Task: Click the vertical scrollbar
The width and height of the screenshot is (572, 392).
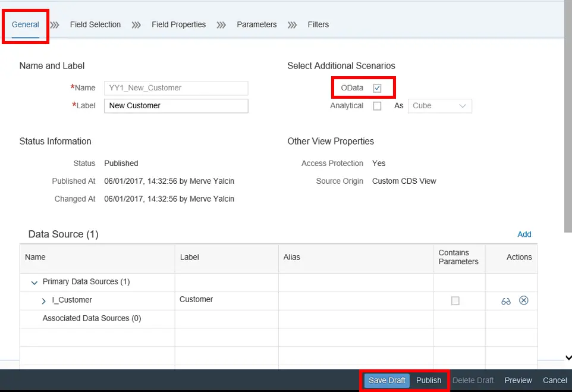Action: 568,117
